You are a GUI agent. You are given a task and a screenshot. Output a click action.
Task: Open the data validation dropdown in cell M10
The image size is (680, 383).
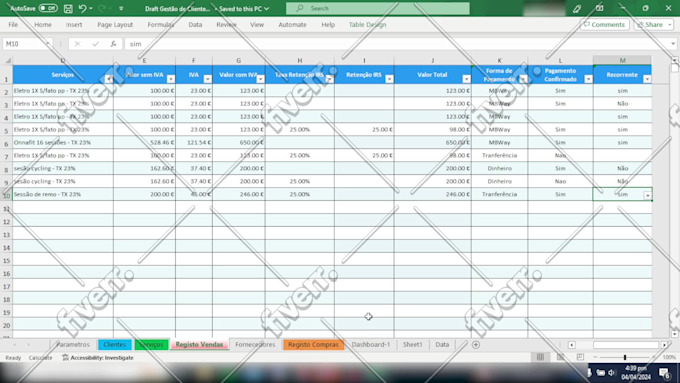click(647, 195)
